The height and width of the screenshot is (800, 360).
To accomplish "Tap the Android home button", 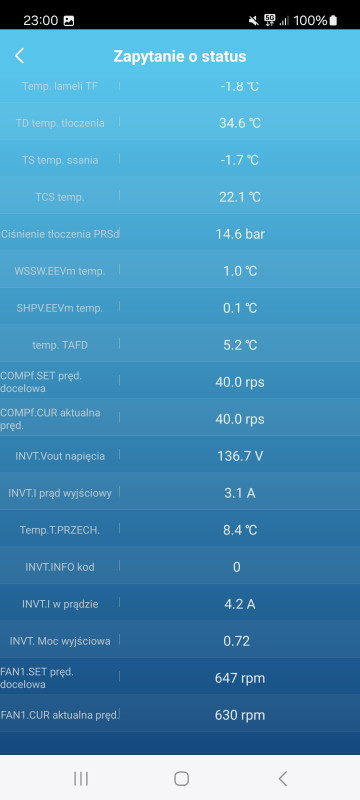I will 181,778.
